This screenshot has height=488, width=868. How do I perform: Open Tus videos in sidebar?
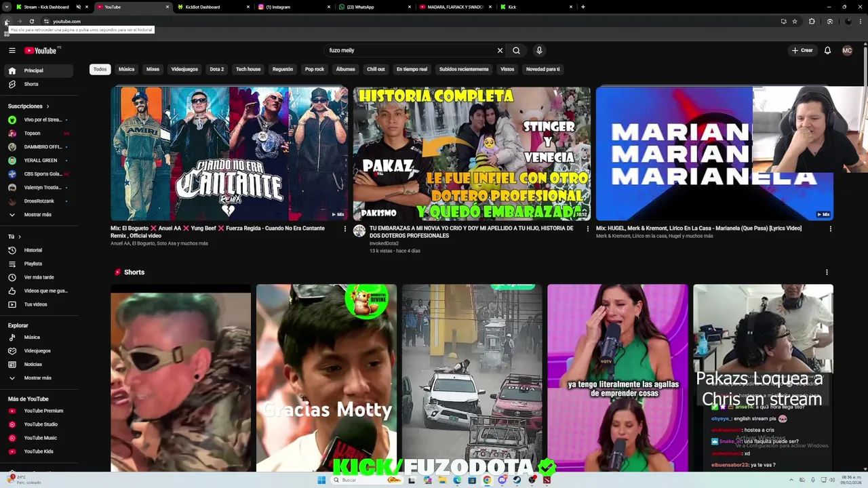(x=38, y=304)
